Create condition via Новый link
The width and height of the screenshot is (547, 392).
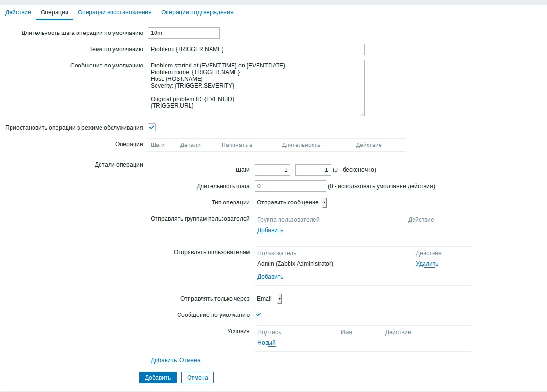266,342
